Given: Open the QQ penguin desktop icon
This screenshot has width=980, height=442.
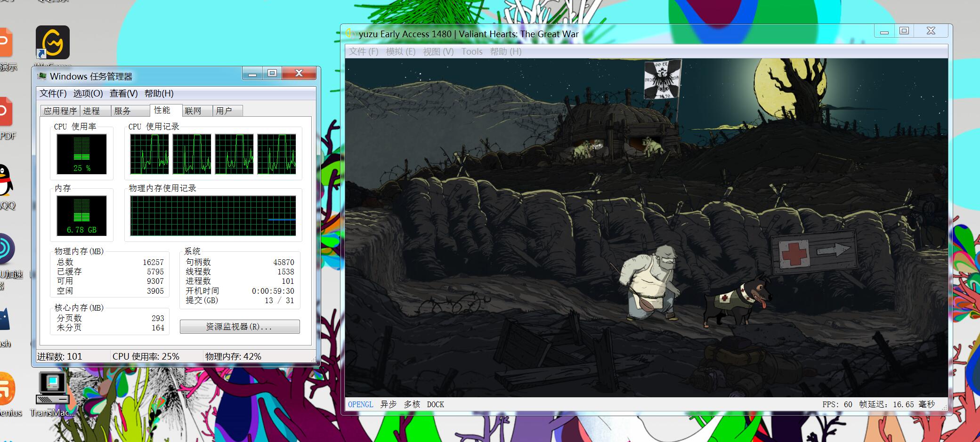Looking at the screenshot, I should (6, 180).
